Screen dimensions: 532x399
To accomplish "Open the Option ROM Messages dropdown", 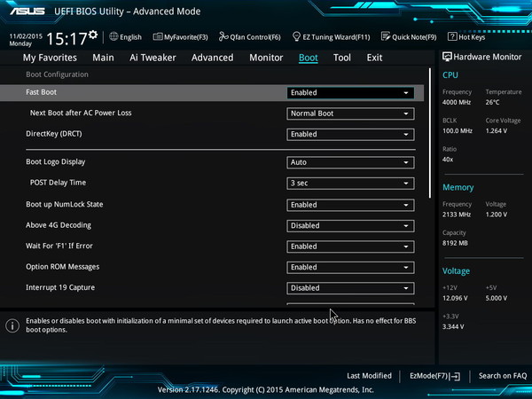I will [350, 268].
